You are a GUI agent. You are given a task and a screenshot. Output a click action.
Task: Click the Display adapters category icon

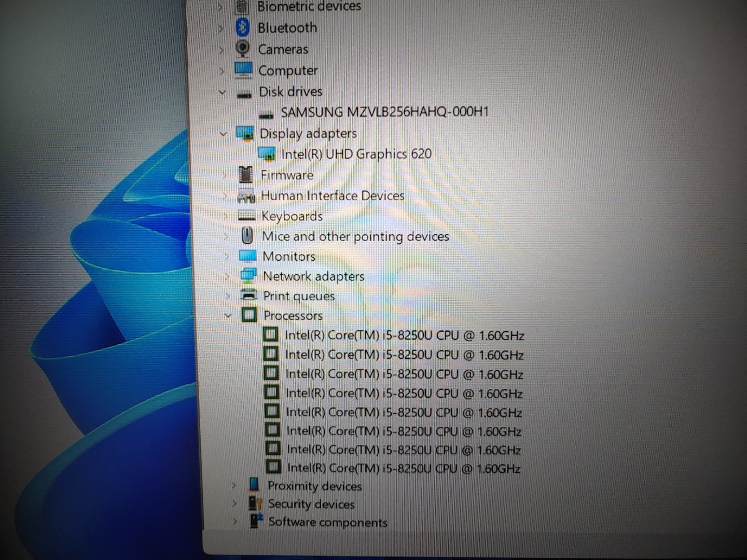click(x=244, y=133)
